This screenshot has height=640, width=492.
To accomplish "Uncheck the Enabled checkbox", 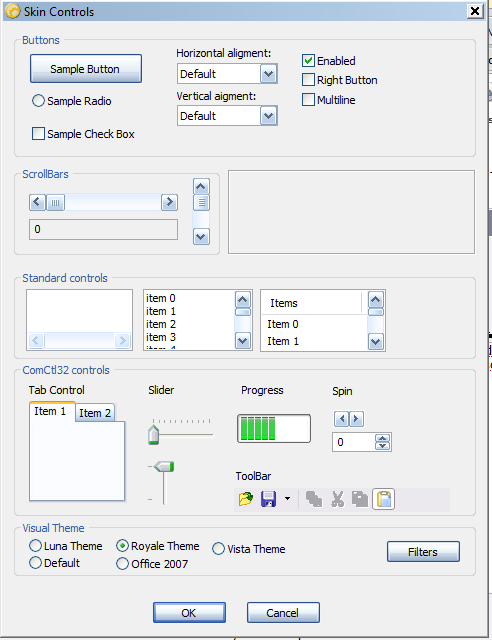I will (308, 60).
